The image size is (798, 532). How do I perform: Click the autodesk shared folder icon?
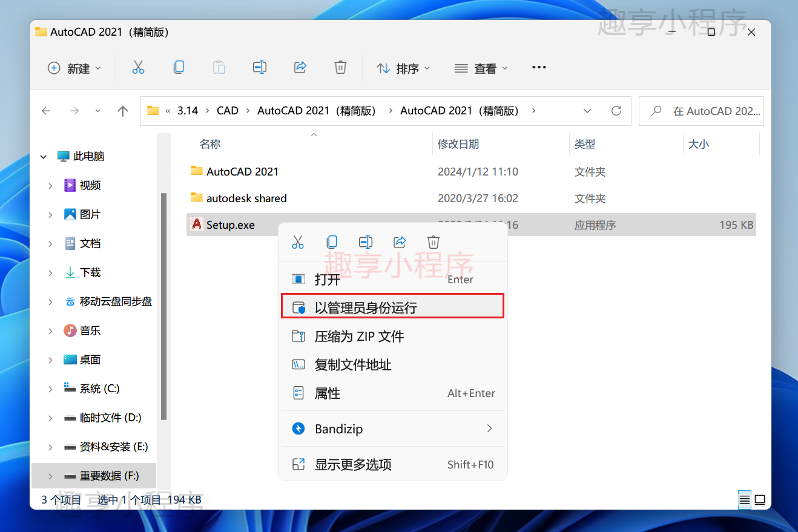[196, 197]
